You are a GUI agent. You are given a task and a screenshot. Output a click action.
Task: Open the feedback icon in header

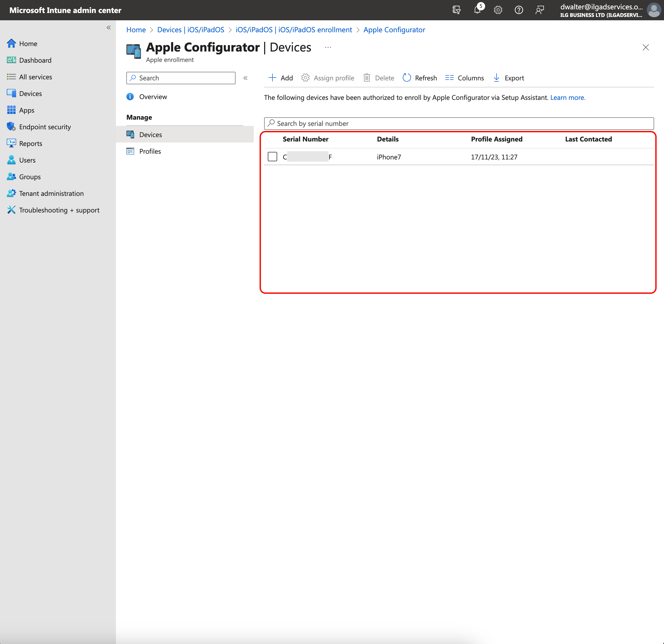pos(539,10)
